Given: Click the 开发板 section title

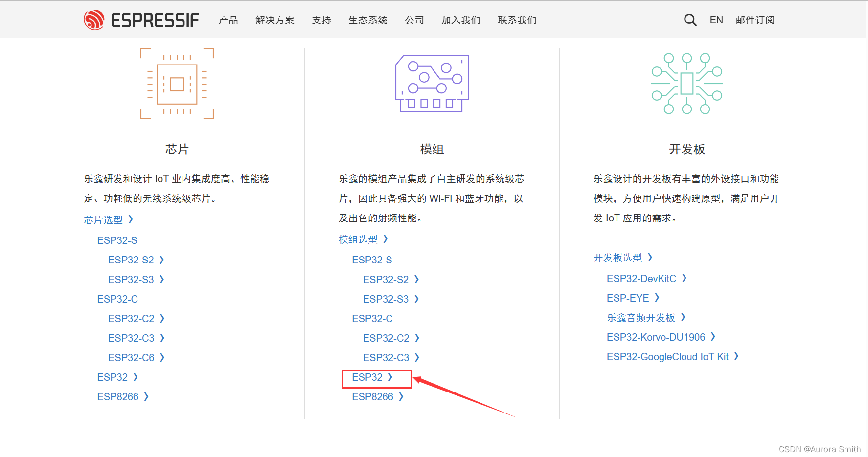Looking at the screenshot, I should point(687,149).
